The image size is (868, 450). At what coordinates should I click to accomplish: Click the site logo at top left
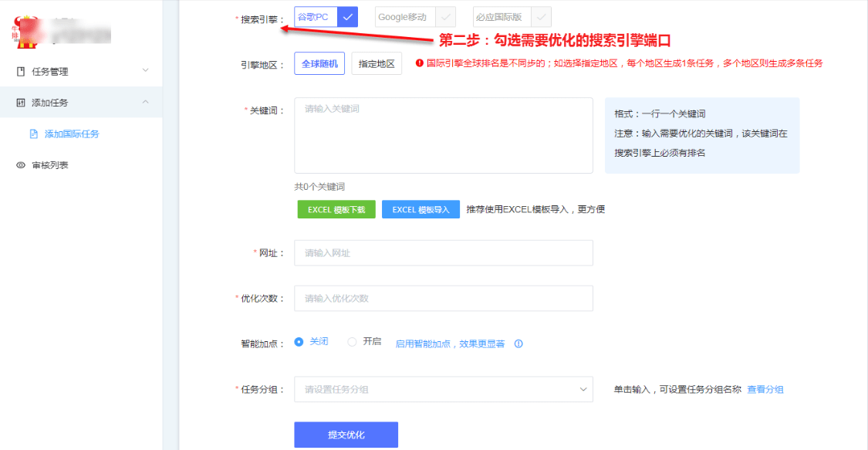pos(22,29)
